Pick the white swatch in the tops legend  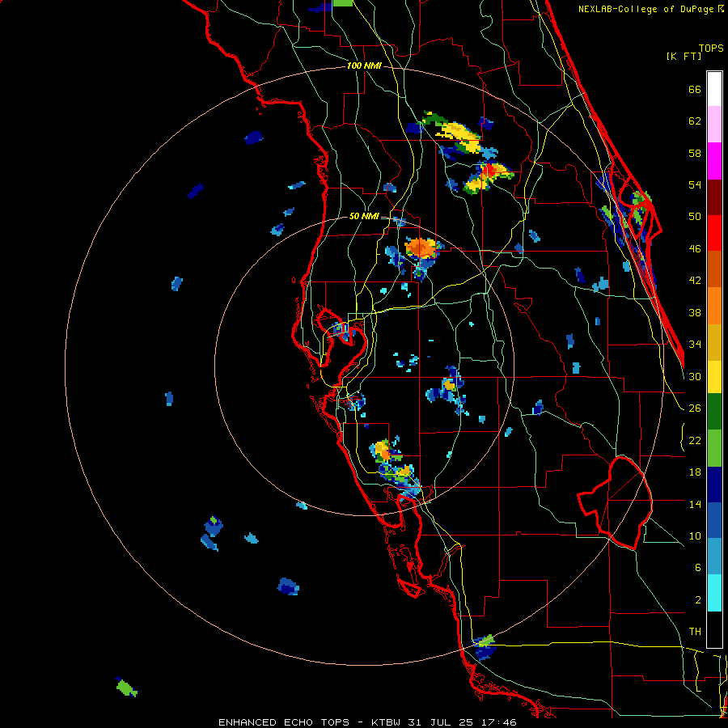(x=714, y=89)
